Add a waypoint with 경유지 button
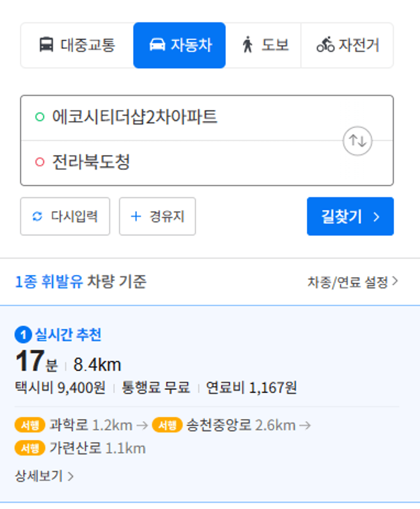This screenshot has width=420, height=509. click(x=157, y=216)
